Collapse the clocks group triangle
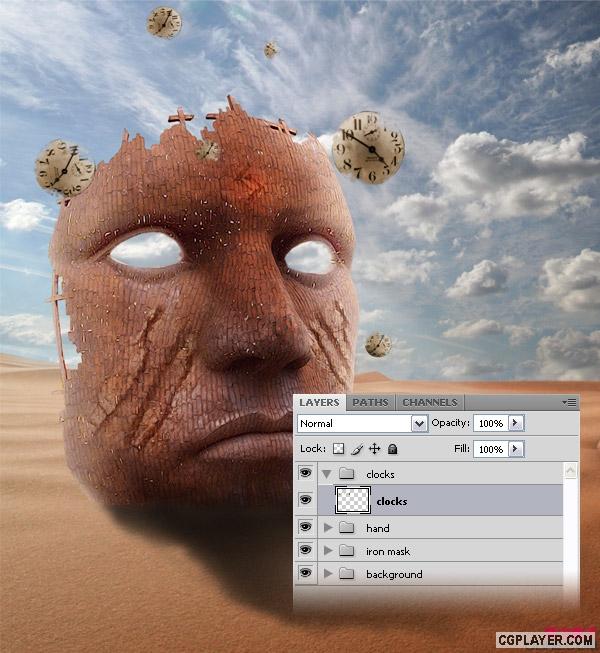The height and width of the screenshot is (653, 600). 327,474
